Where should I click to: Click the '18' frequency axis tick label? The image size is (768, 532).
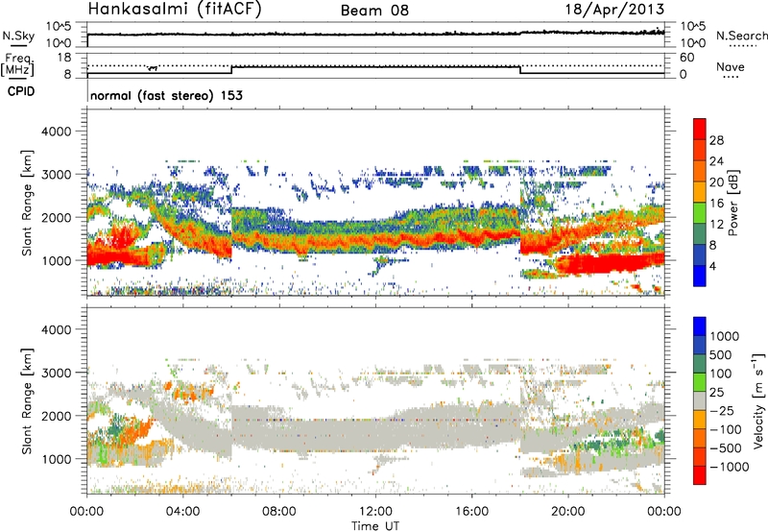tap(64, 58)
